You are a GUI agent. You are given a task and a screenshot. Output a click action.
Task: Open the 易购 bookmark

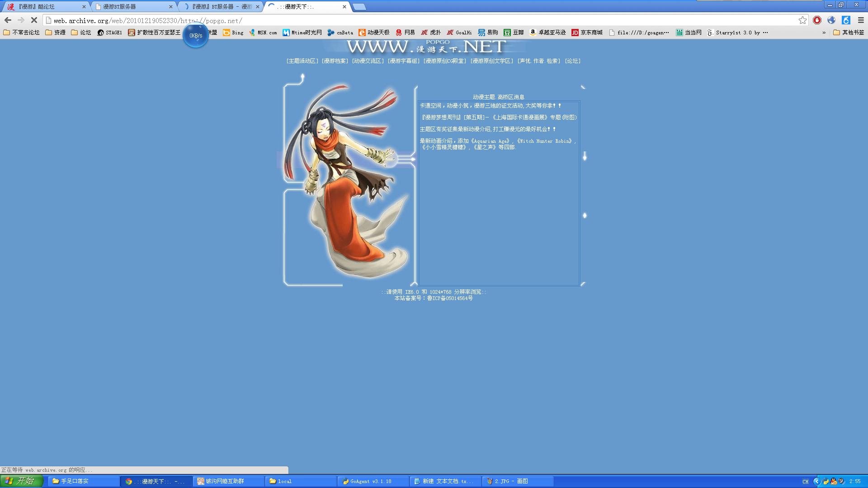(488, 33)
